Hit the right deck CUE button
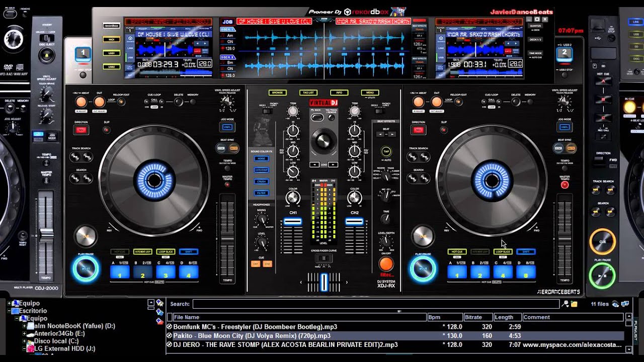The height and width of the screenshot is (362, 644). point(422,236)
